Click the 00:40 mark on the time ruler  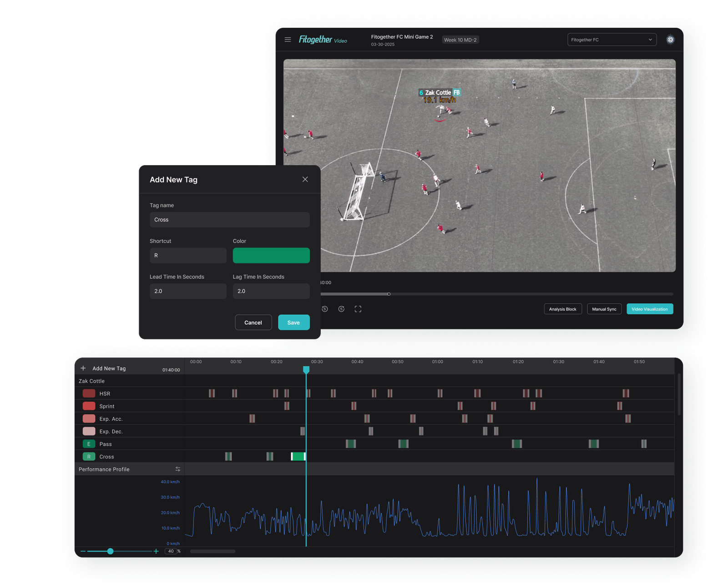(357, 362)
